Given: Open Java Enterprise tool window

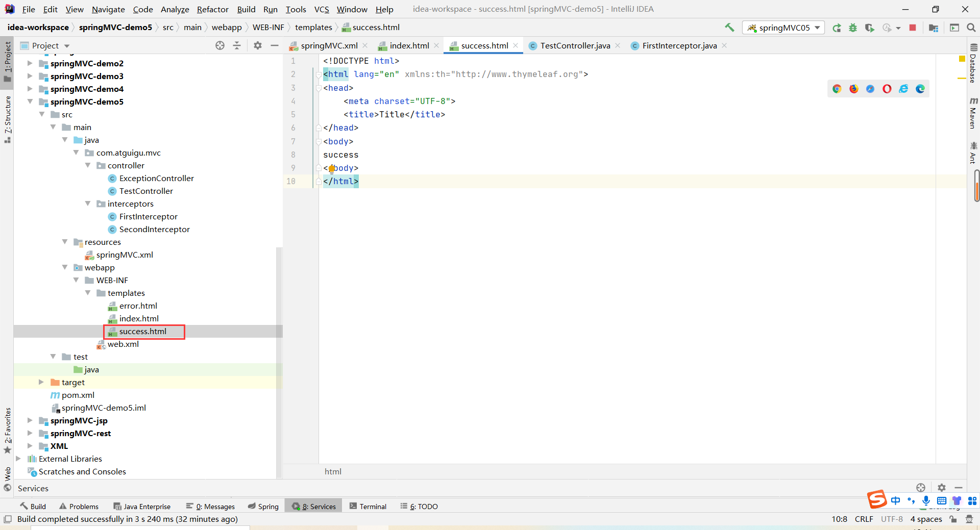Looking at the screenshot, I should (x=142, y=506).
